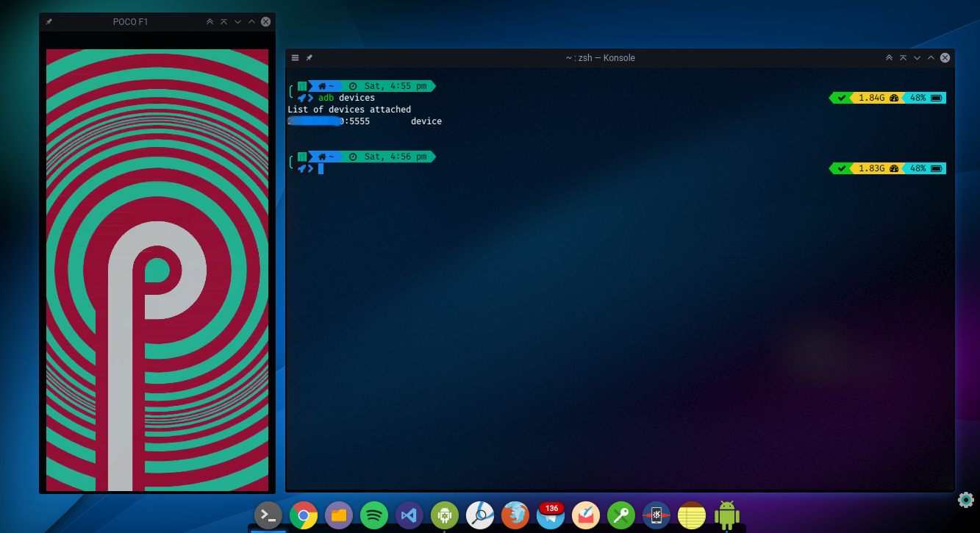Open the red envelope mail app in dock

coord(586,515)
